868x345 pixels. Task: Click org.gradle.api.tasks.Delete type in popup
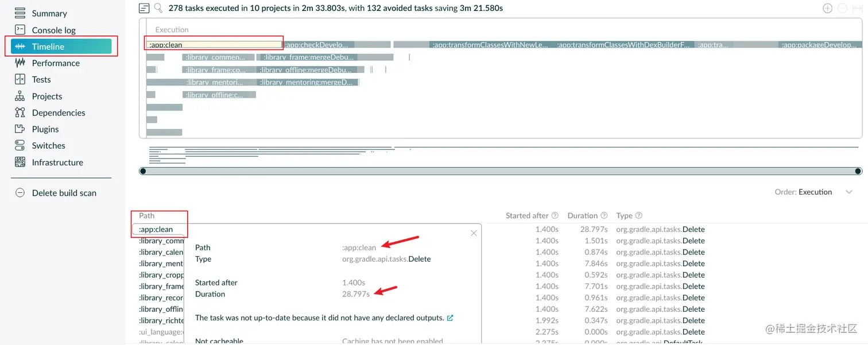tap(386, 259)
